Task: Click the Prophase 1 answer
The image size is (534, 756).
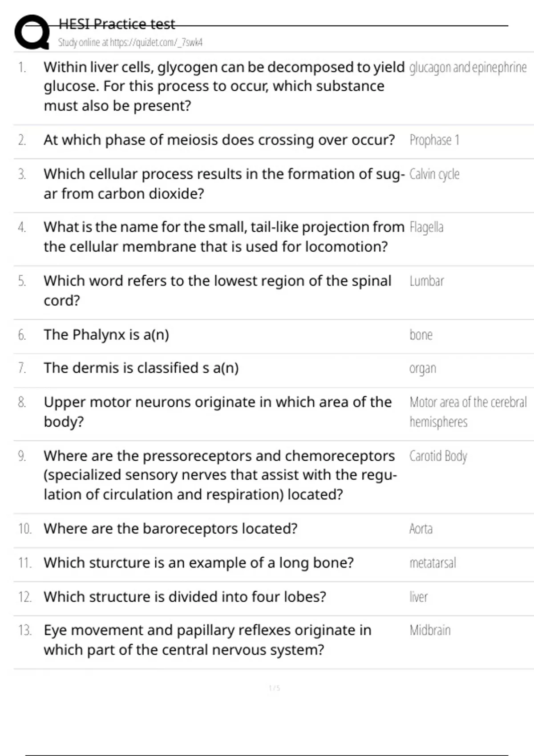Action: (434, 140)
